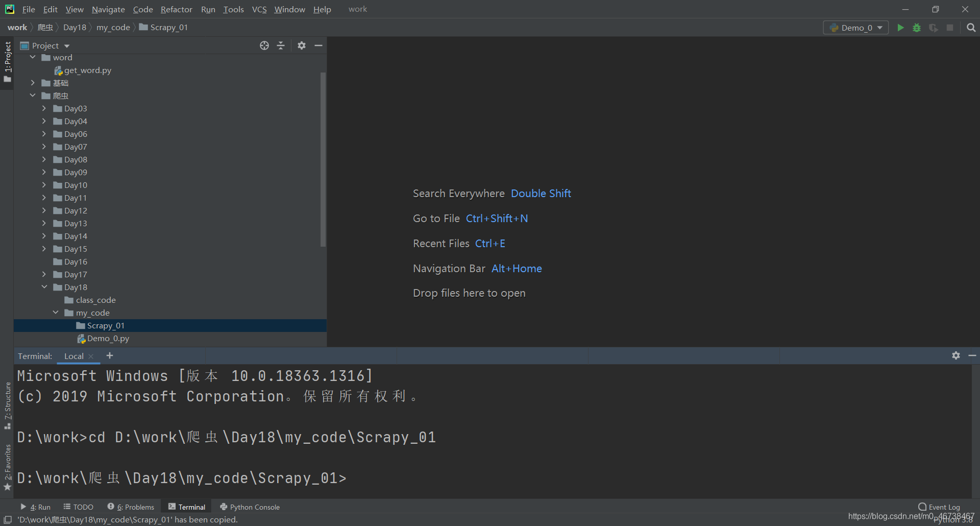Open the TODO tool window
The image size is (980, 526).
point(79,507)
